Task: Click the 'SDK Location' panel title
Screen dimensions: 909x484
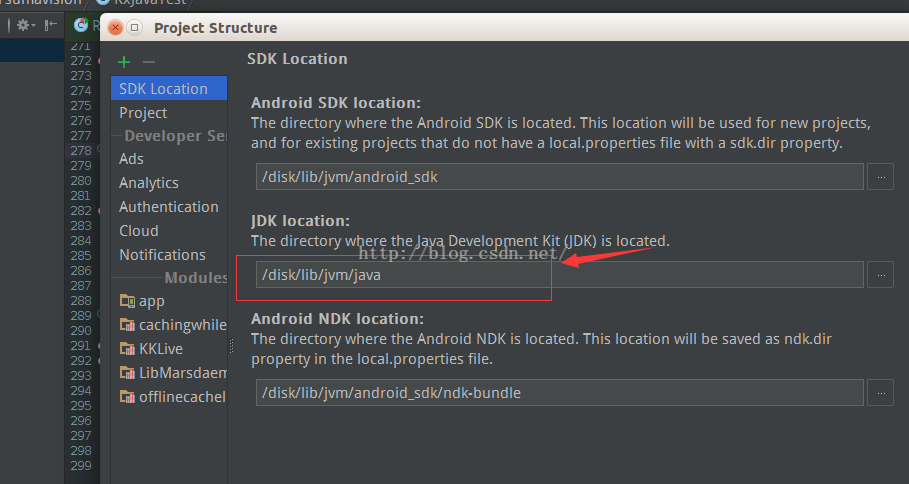Action: (x=297, y=59)
